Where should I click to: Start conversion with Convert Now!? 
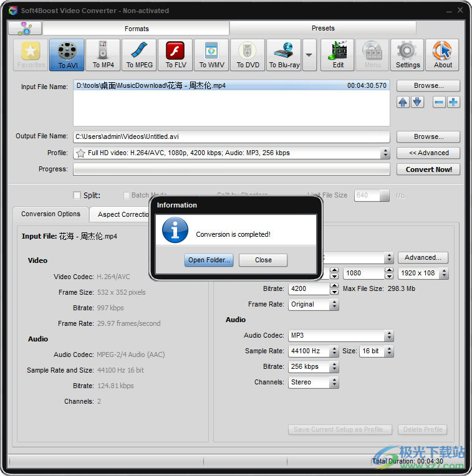[428, 169]
